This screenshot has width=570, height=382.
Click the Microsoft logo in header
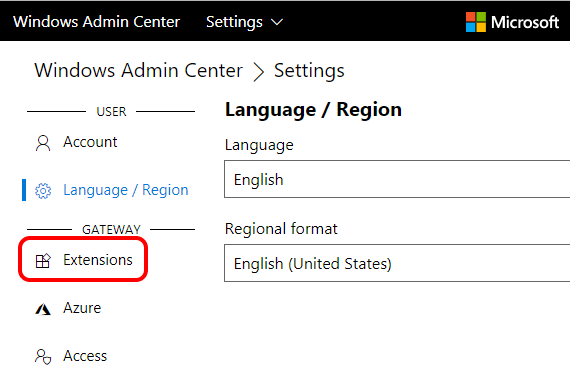click(x=476, y=22)
